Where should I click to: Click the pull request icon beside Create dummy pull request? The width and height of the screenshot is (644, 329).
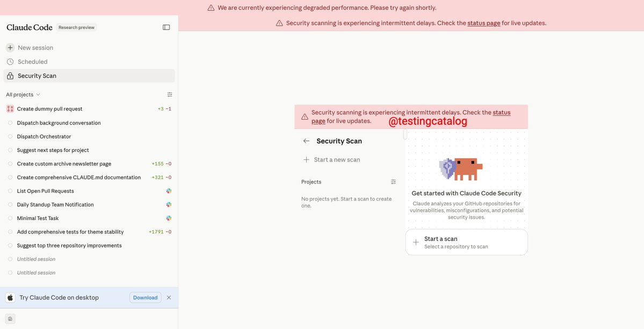(10, 109)
